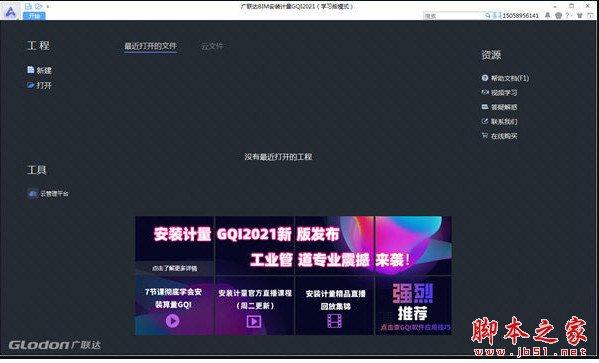Maximize the GQI2021 window
The height and width of the screenshot is (363, 599).
pos(571,6)
